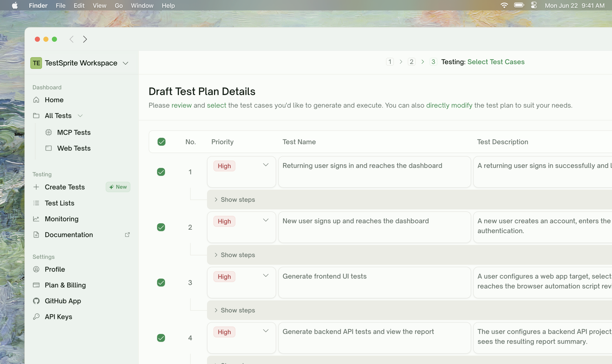Viewport: 612px width, 364px height.
Task: Open Web Tests browser window icon
Action: pos(49,148)
